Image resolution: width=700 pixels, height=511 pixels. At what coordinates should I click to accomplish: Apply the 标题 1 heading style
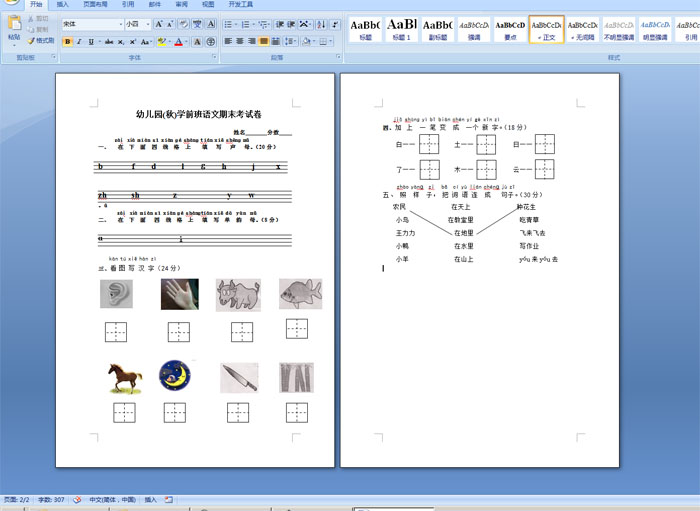[x=401, y=29]
